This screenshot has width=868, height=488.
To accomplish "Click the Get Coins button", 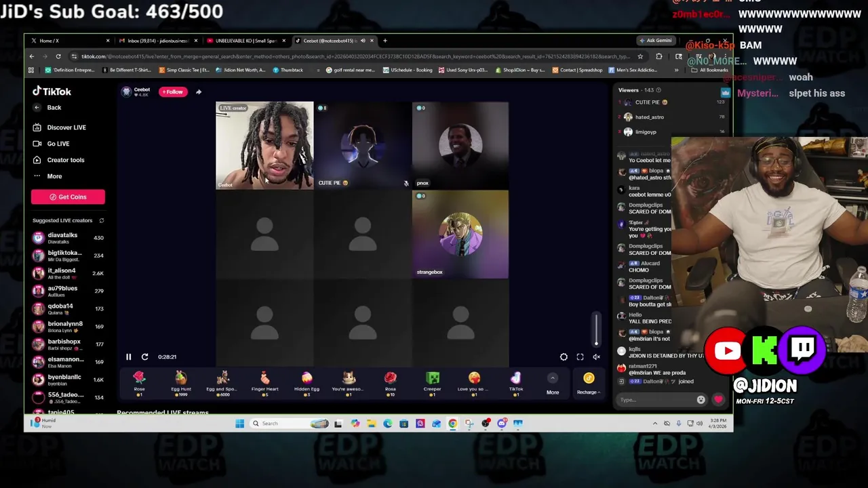I will click(x=68, y=197).
